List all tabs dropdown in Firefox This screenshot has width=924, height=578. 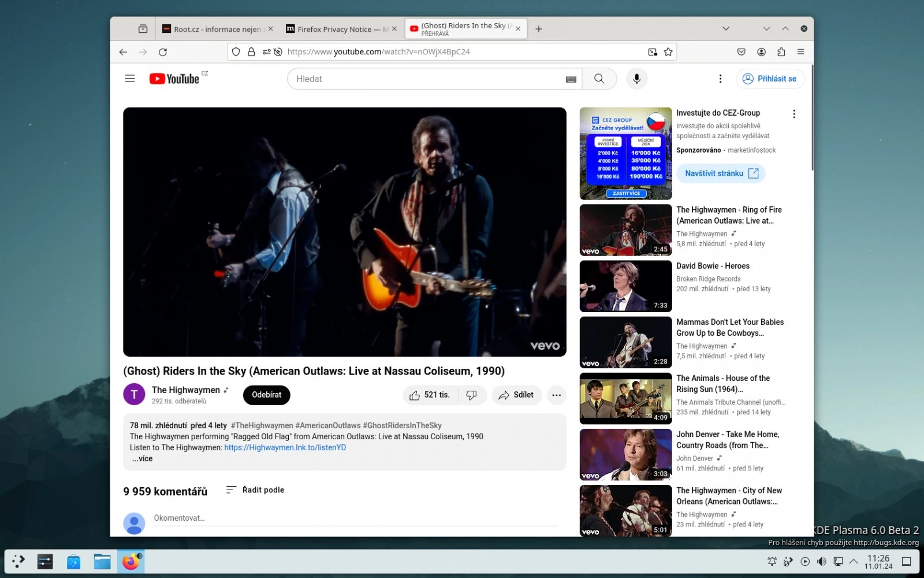click(x=726, y=29)
